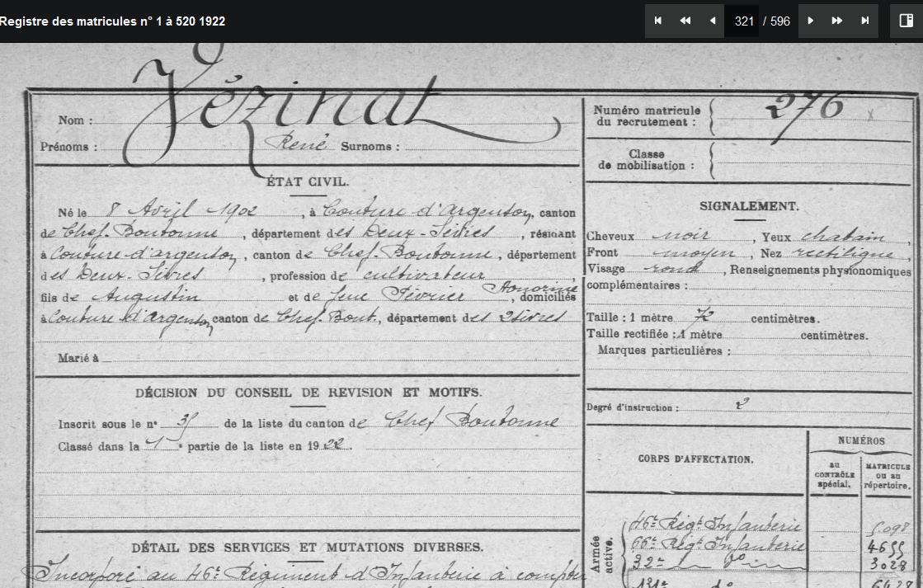Click 'DÉTAIL DES SERVICES ET MUTATIONS DIVERSES' heading
The width and height of the screenshot is (923, 588).
(x=307, y=548)
